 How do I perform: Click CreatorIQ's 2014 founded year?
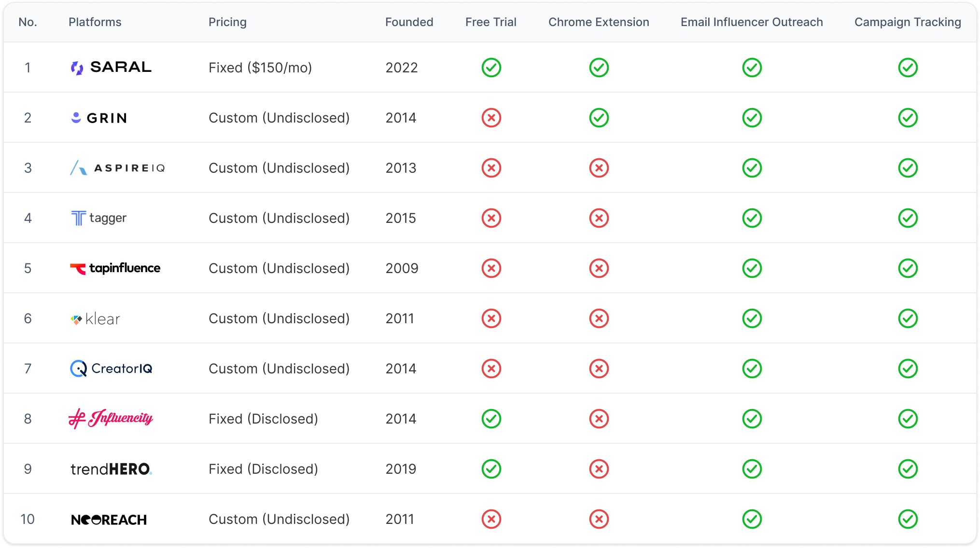pyautogui.click(x=401, y=369)
